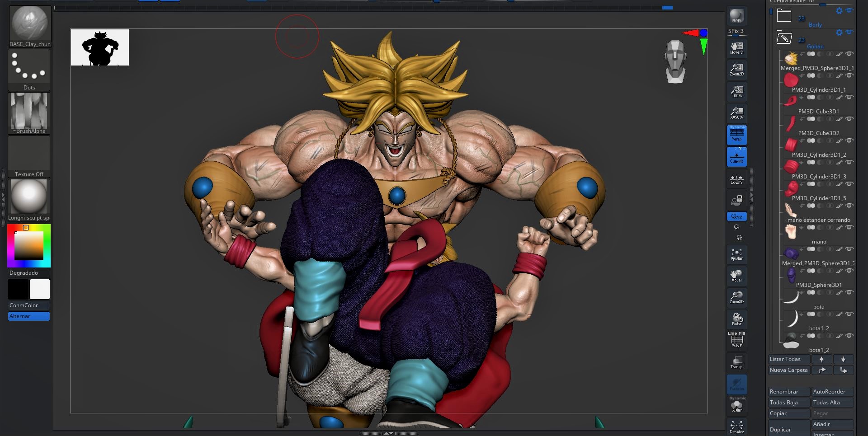This screenshot has height=436, width=868.
Task: Select the MoverD scroll document tool
Action: (736, 47)
